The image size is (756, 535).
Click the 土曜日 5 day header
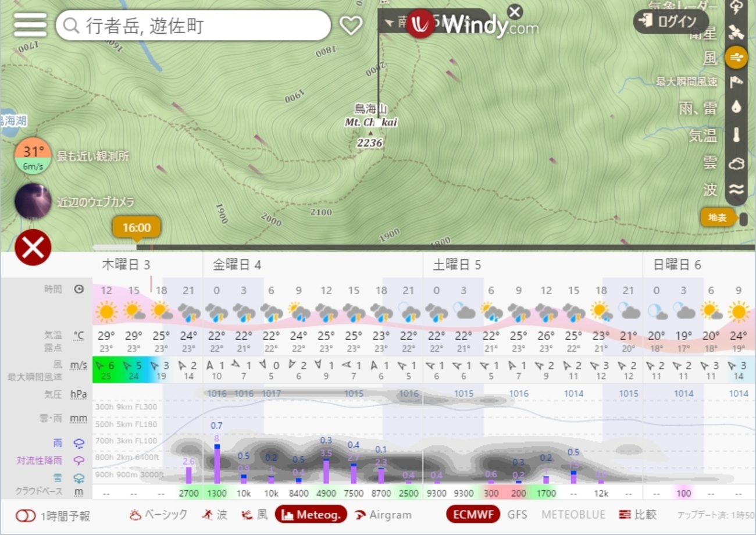click(x=457, y=265)
